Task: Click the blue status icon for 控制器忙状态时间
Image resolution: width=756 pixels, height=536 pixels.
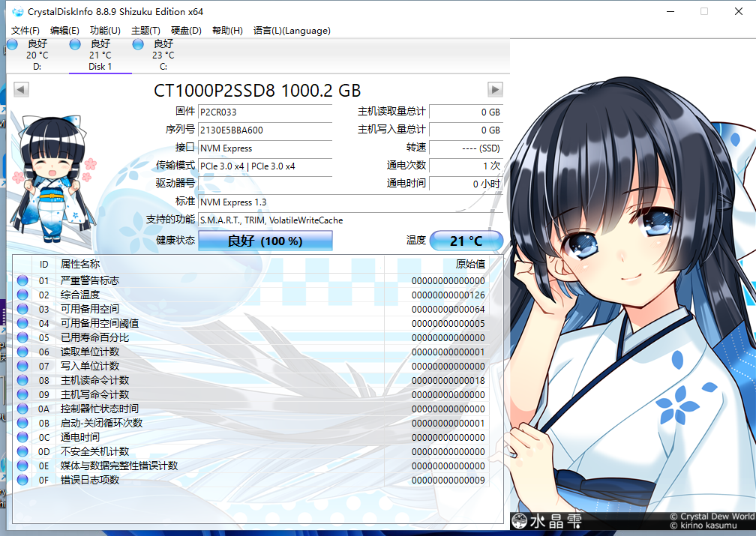Action: tap(22, 409)
